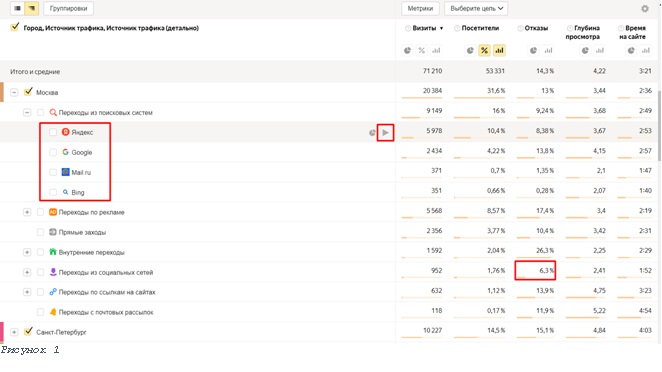
Task: Uncheck the Санкт-Петербург checkbox
Action: pyautogui.click(x=28, y=331)
